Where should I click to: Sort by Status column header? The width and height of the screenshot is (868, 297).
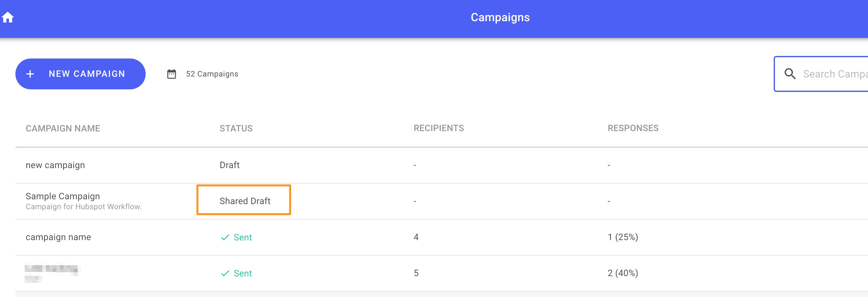click(236, 128)
